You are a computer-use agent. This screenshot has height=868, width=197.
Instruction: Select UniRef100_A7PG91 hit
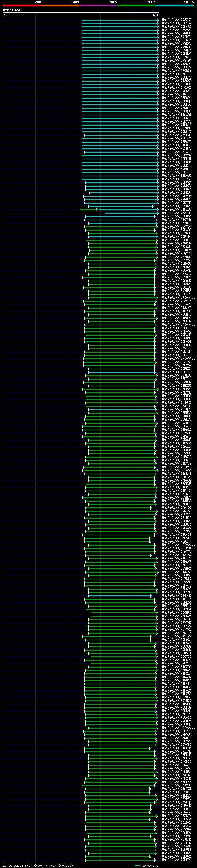coord(176,98)
